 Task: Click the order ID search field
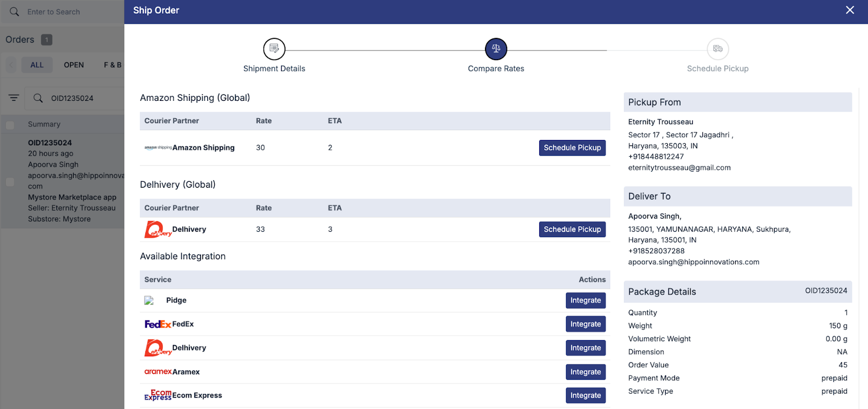81,98
